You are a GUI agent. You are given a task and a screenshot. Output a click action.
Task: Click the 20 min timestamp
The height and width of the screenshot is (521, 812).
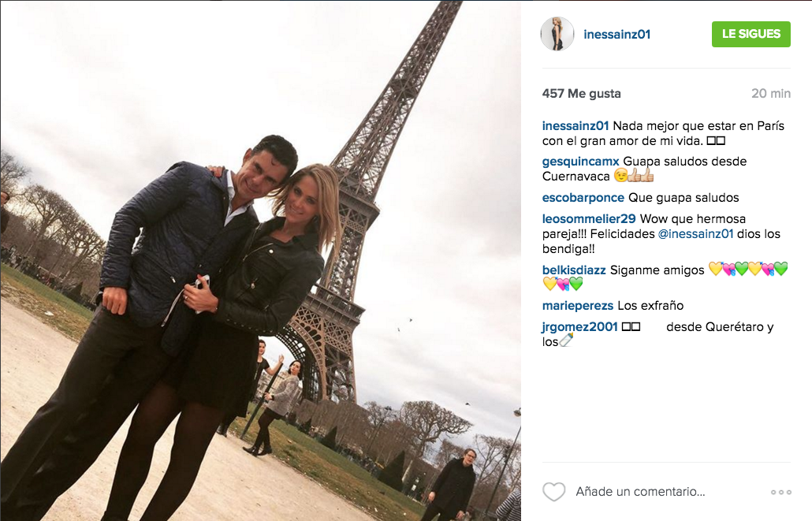[770, 94]
